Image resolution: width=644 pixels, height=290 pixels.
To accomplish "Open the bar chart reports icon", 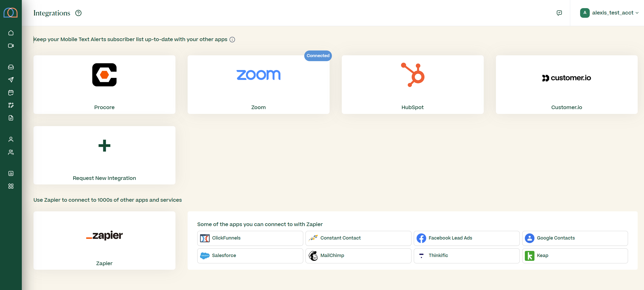I will [x=11, y=174].
